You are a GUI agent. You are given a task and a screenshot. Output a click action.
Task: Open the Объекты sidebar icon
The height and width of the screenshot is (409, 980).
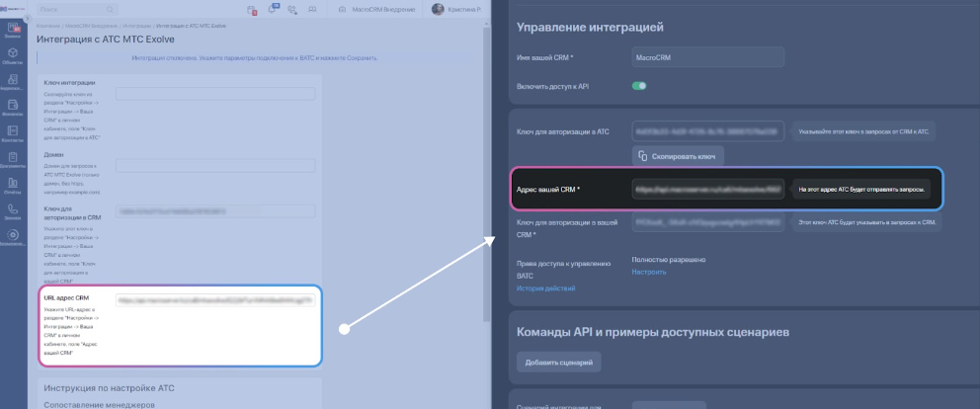[x=13, y=55]
